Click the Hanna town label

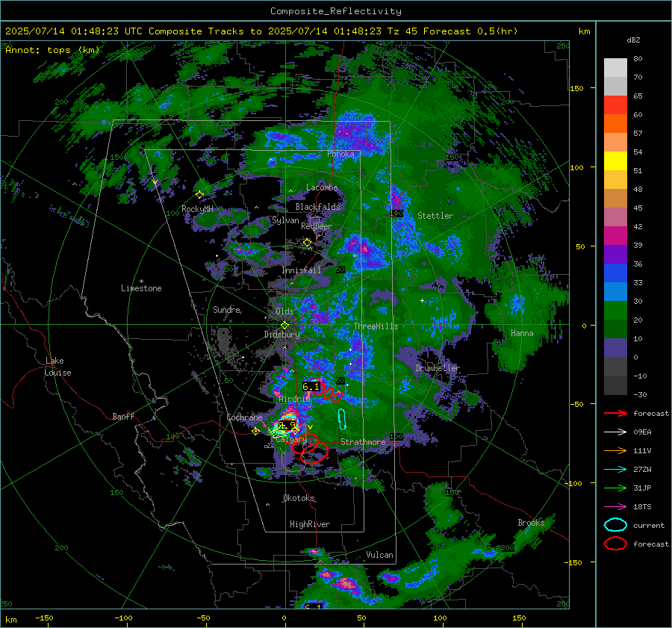(522, 333)
